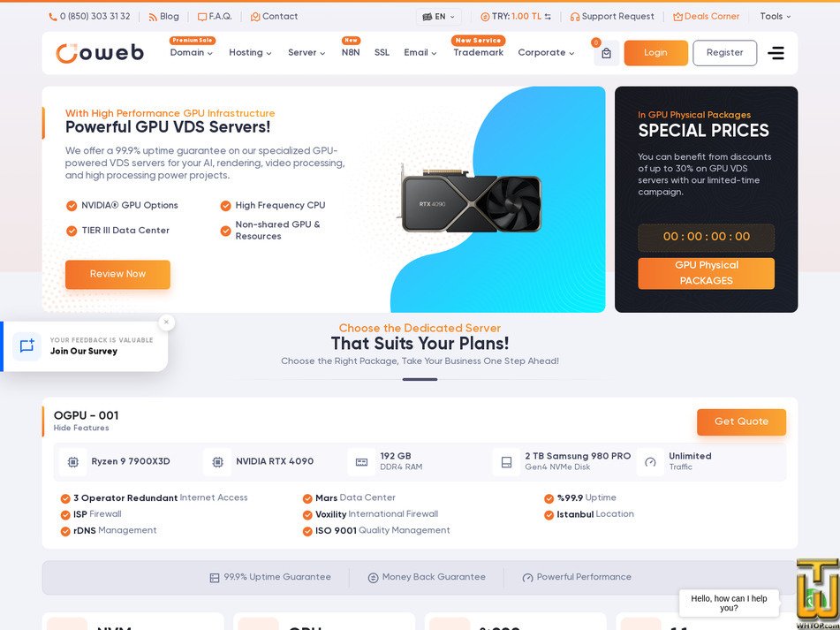This screenshot has width=840, height=630.
Task: Click the Get Quote button
Action: 741,421
